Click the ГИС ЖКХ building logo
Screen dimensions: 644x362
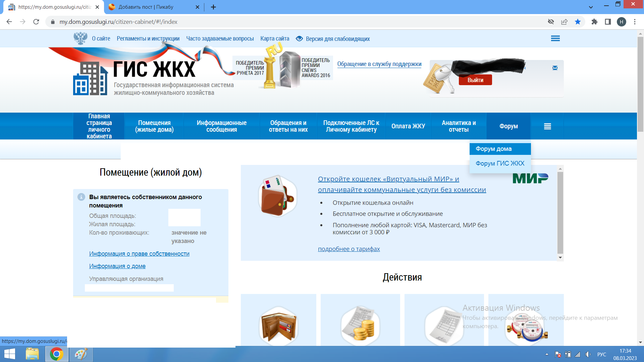pos(91,79)
